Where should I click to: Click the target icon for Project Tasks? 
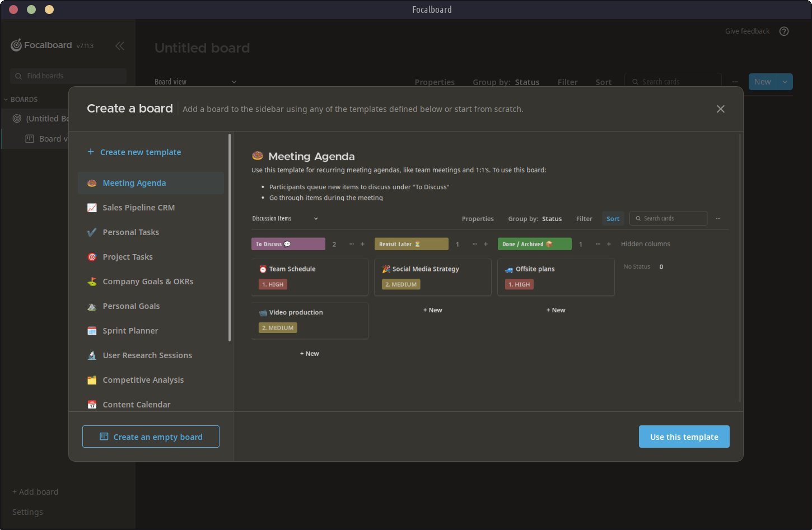click(92, 257)
